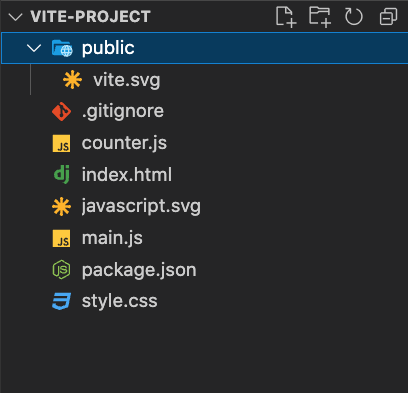Click the New Folder icon

click(320, 17)
